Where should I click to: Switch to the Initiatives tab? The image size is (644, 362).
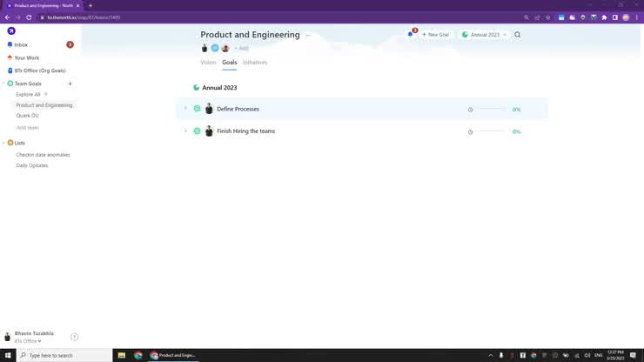[x=255, y=63]
